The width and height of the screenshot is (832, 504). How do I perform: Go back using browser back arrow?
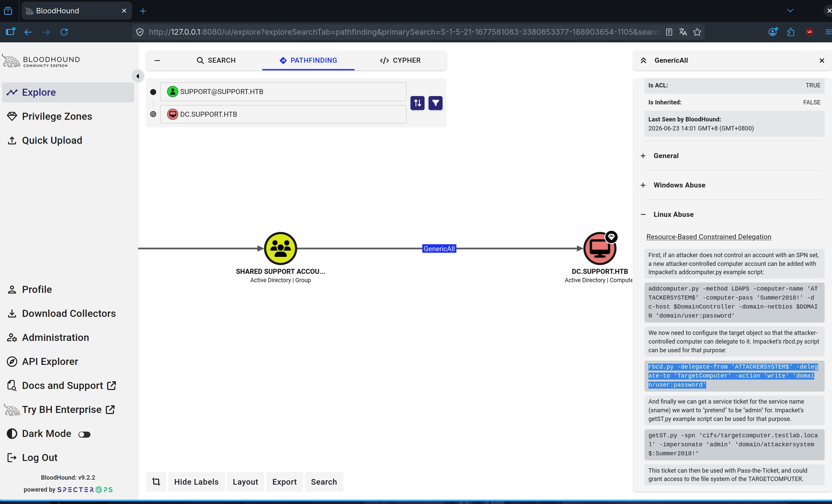[x=28, y=32]
